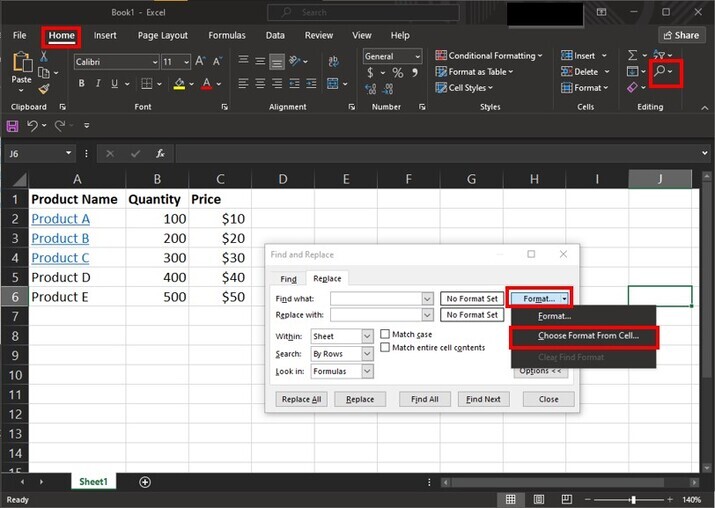Click the zoom slider in status bar

[632, 499]
